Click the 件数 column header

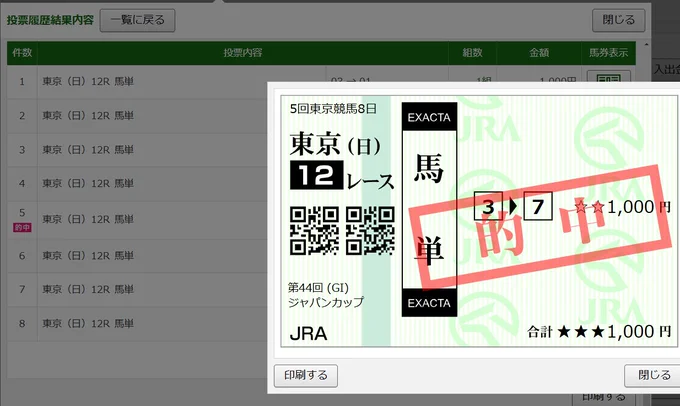pos(22,53)
